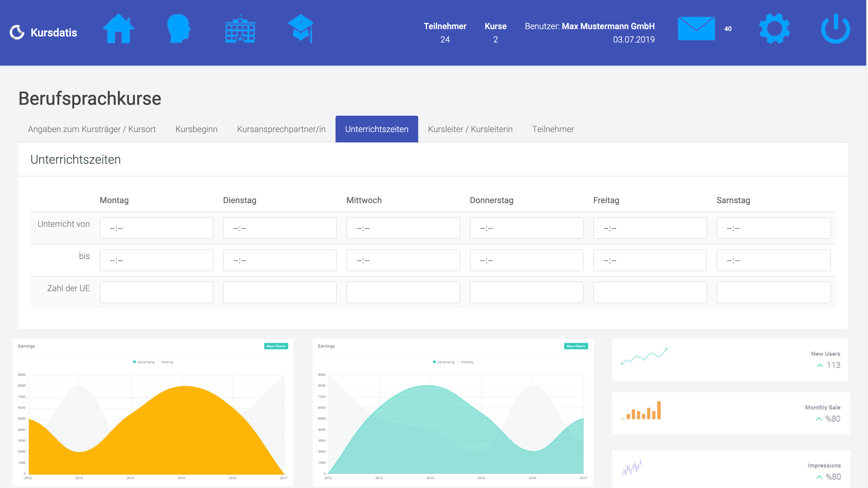The height and width of the screenshot is (488, 868).
Task: Click user name Max Mustermann GmbH
Action: pos(608,26)
